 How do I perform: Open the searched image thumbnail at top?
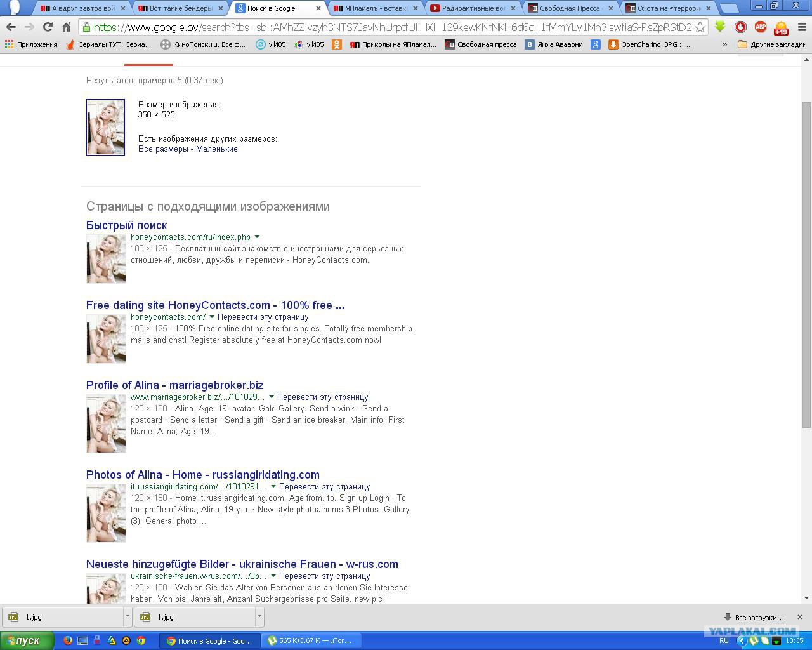click(x=105, y=127)
